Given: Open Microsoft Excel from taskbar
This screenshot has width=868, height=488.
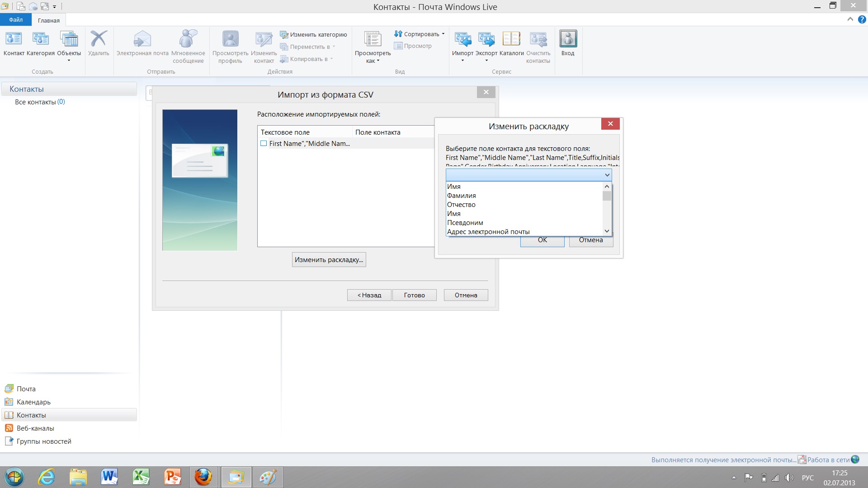Looking at the screenshot, I should (x=141, y=477).
